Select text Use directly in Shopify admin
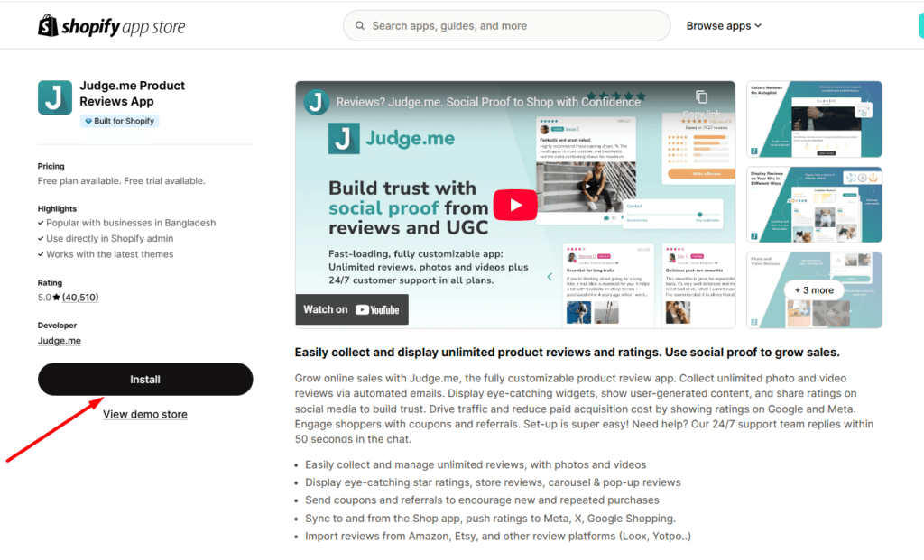924x560 pixels. click(x=109, y=238)
